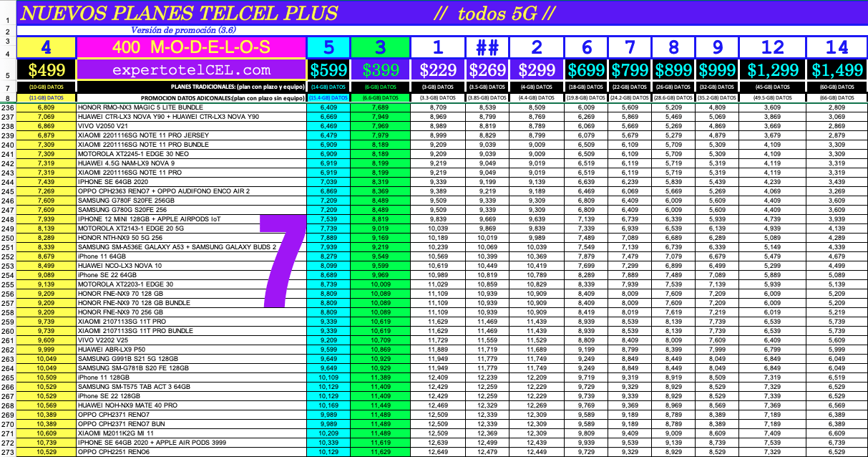868x457 pixels.
Task: Click the 'PROMOCION DATOS ADICONALES' label cell
Action: click(191, 97)
